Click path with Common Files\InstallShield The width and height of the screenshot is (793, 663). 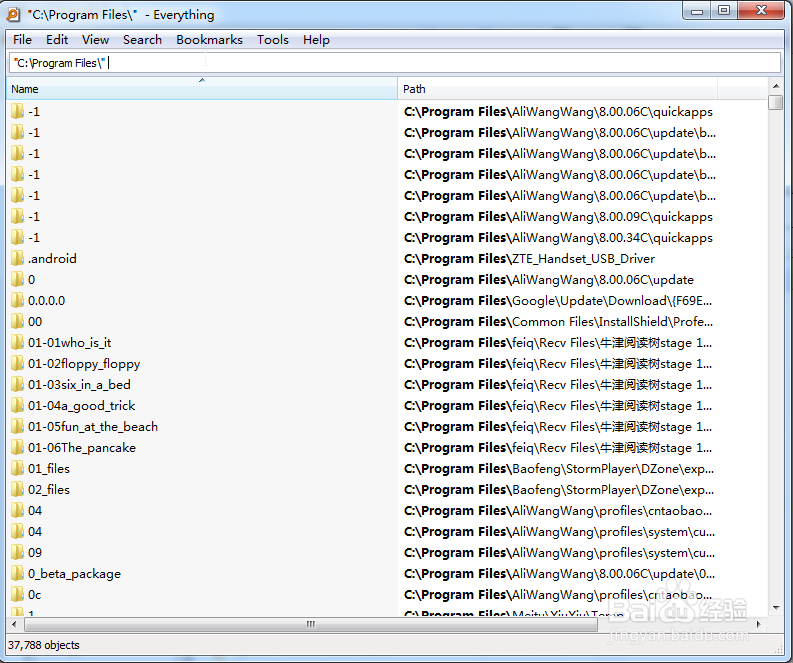pyautogui.click(x=558, y=322)
